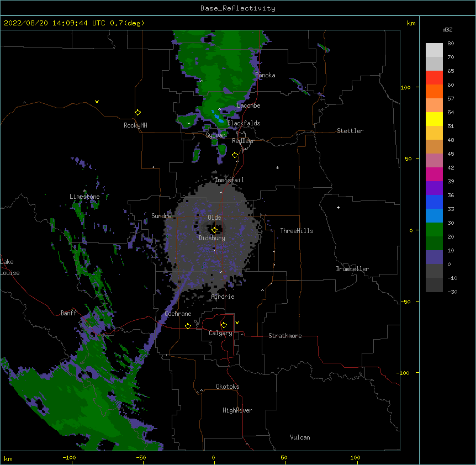Screen dimensions: 476x465
Task: Click the 0 tick on the horizontal axis
Action: pyautogui.click(x=213, y=457)
